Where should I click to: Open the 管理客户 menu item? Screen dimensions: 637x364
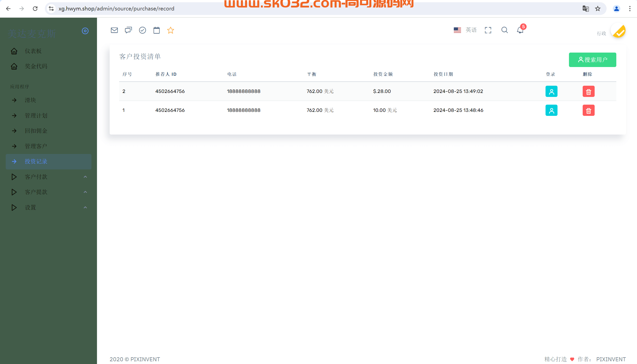tap(49, 146)
